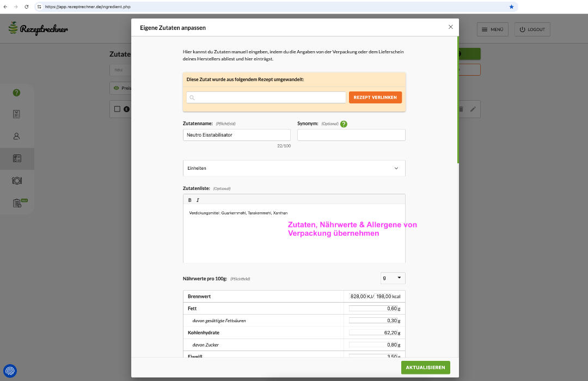Apply bold formatting in Zutatenliste editor

click(189, 200)
